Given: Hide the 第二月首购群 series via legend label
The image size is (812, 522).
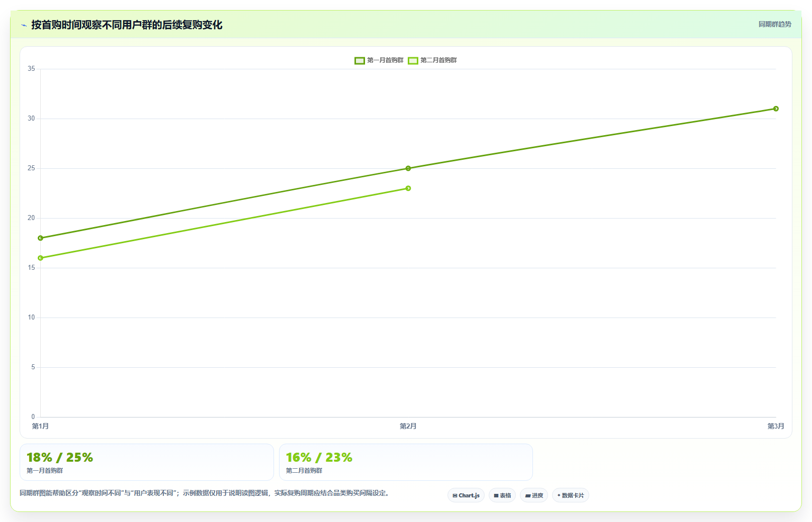Looking at the screenshot, I should (x=438, y=60).
